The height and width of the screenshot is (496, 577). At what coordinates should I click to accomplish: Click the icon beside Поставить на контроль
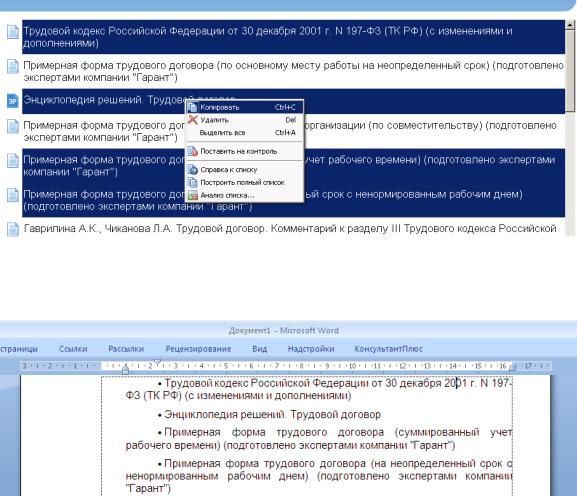[x=193, y=151]
